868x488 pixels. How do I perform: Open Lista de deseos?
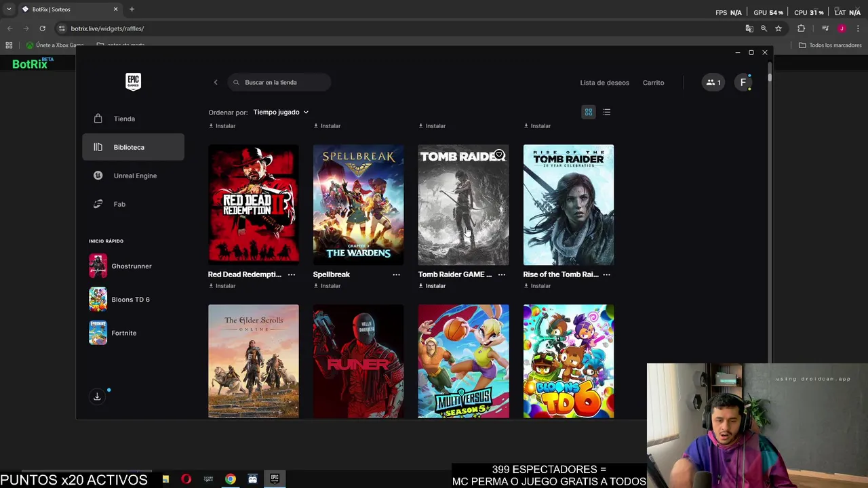click(604, 83)
